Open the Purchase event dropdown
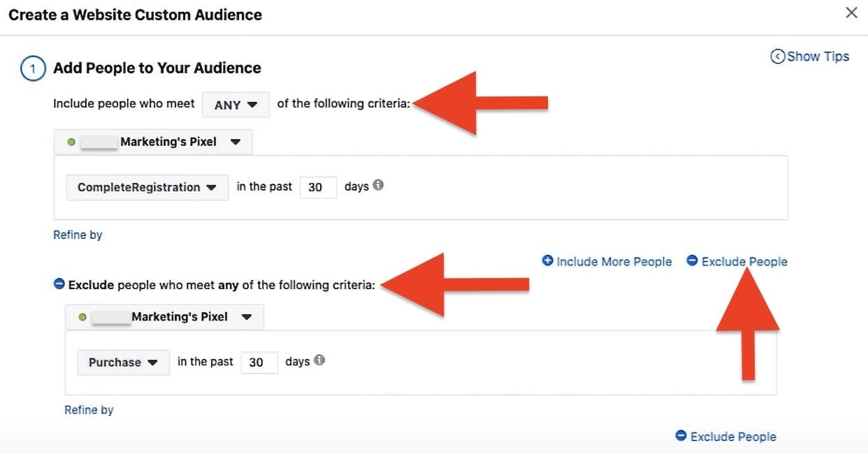 [x=123, y=363]
